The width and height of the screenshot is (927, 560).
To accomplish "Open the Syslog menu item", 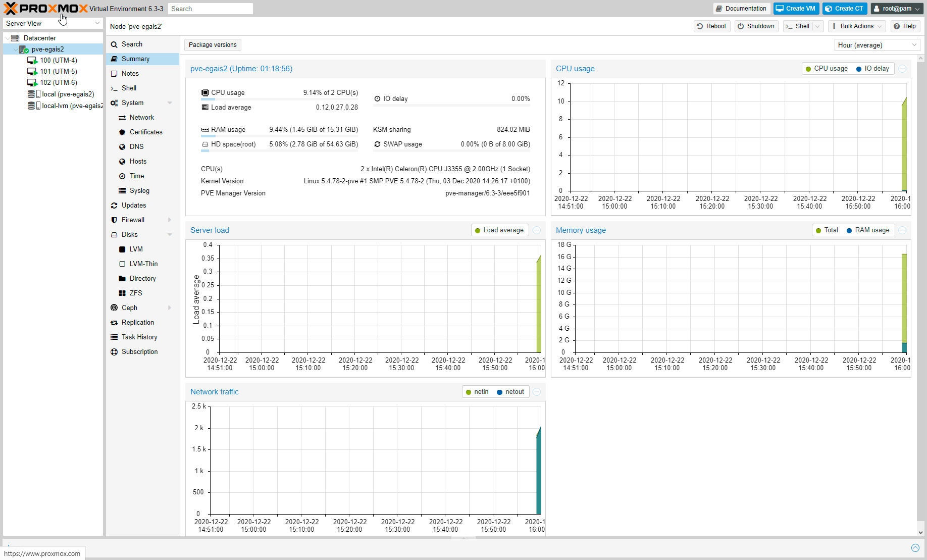I will pyautogui.click(x=139, y=191).
